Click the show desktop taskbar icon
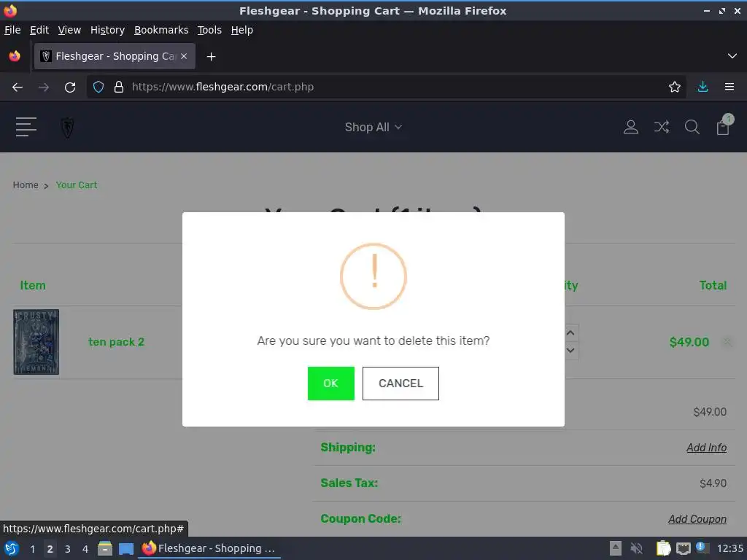747x560 pixels. click(x=126, y=548)
